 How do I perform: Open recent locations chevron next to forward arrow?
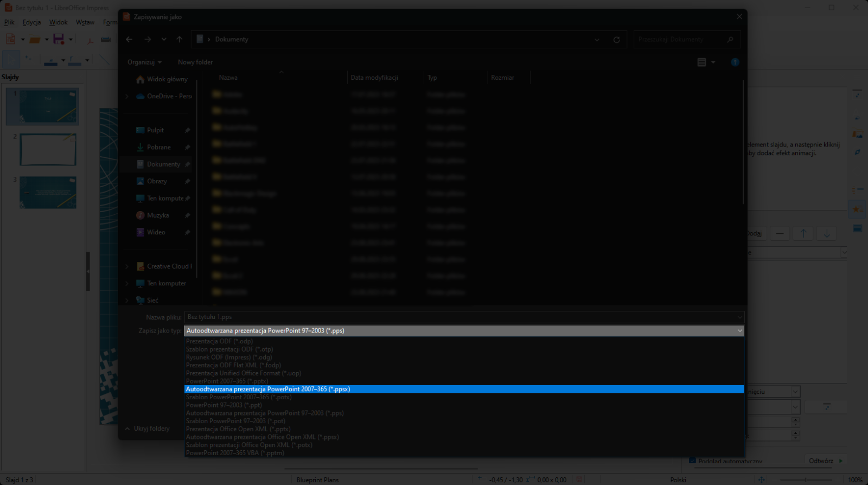tap(164, 39)
